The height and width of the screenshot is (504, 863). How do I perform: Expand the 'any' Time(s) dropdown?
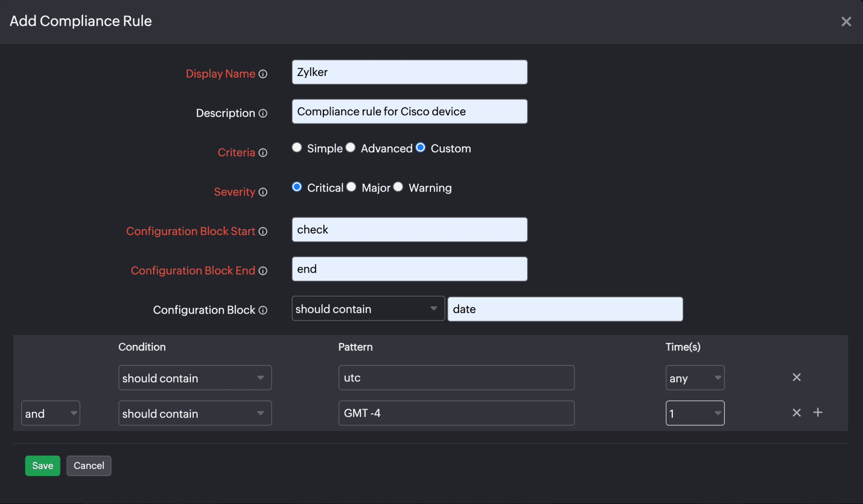pos(695,378)
